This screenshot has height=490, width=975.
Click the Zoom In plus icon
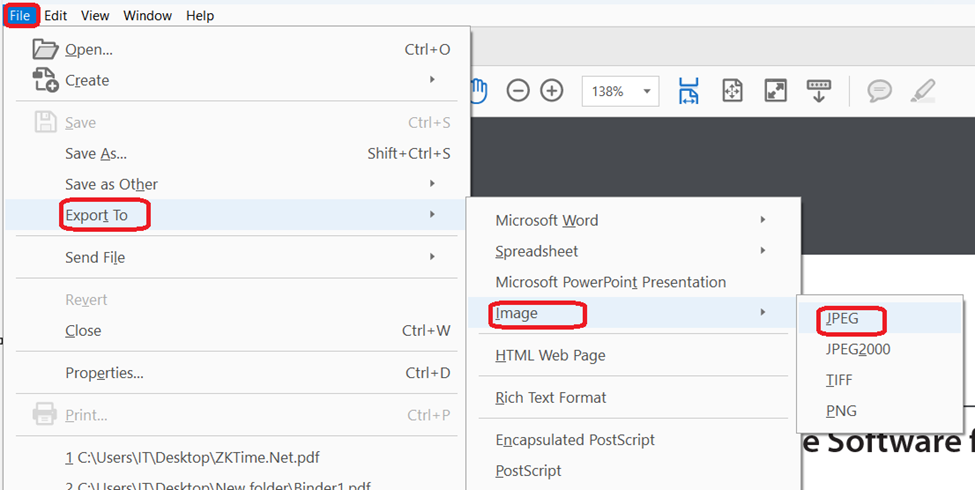[552, 91]
